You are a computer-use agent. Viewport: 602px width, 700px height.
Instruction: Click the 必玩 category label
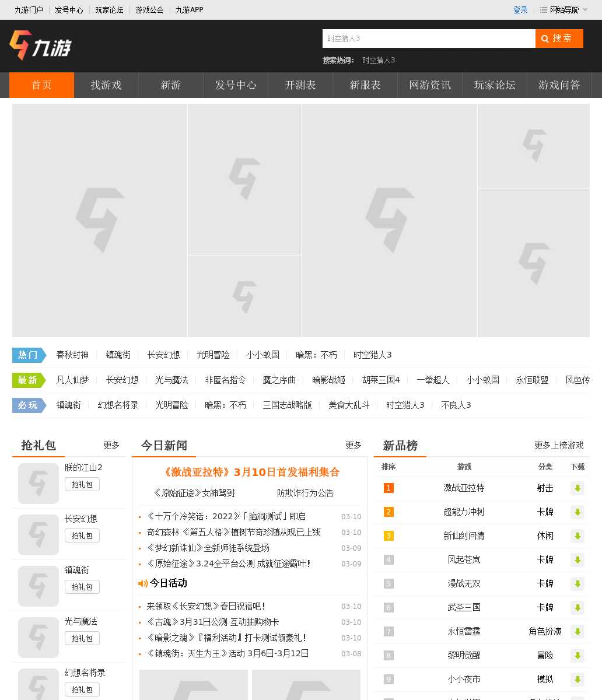[x=29, y=405]
